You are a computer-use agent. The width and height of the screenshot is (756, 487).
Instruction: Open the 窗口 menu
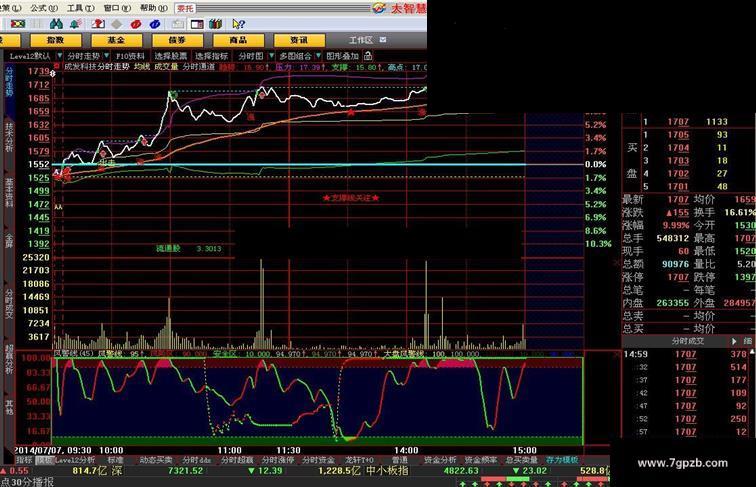(x=117, y=8)
